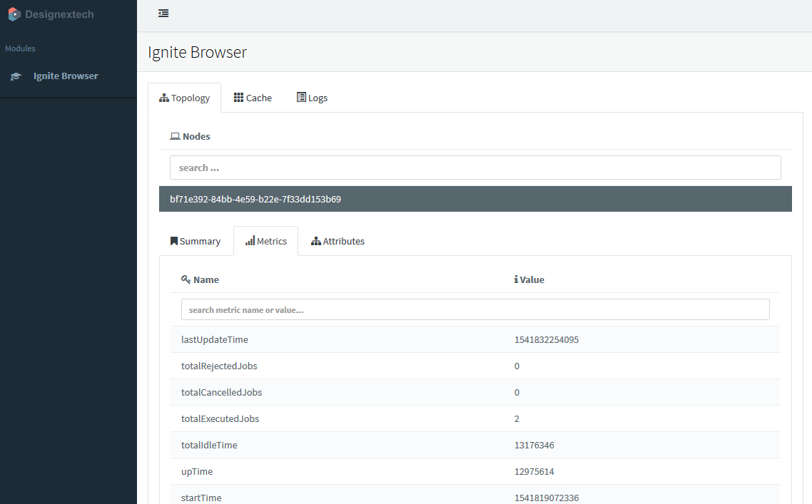Click the value 13176346
Image resolution: width=812 pixels, height=504 pixels.
534,446
